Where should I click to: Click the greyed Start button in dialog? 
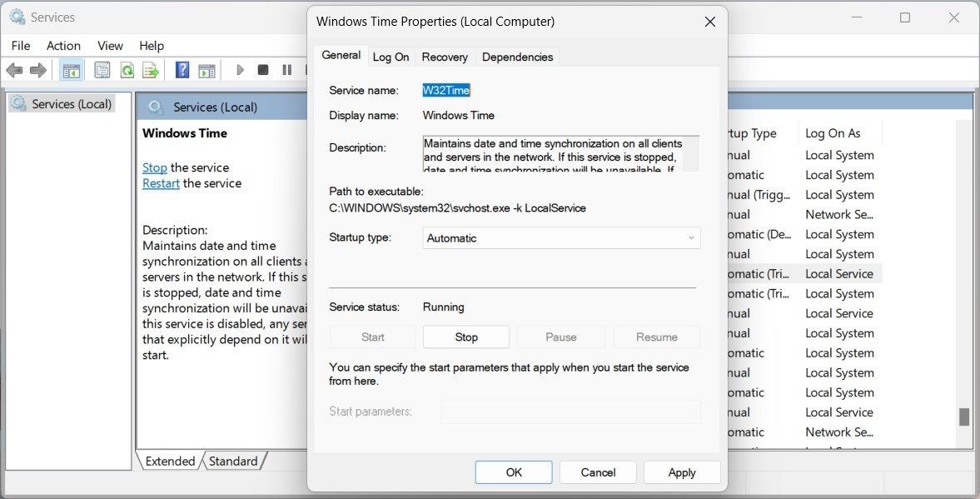coord(372,337)
